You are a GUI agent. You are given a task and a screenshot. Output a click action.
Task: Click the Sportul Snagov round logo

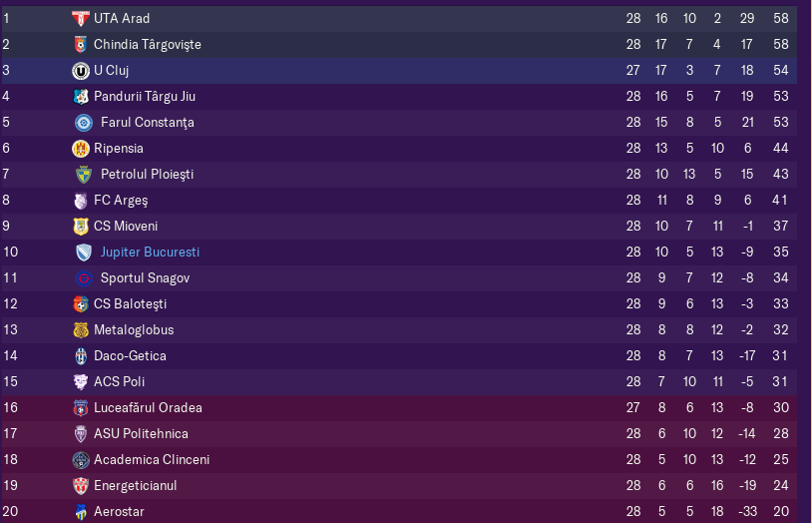point(84,278)
